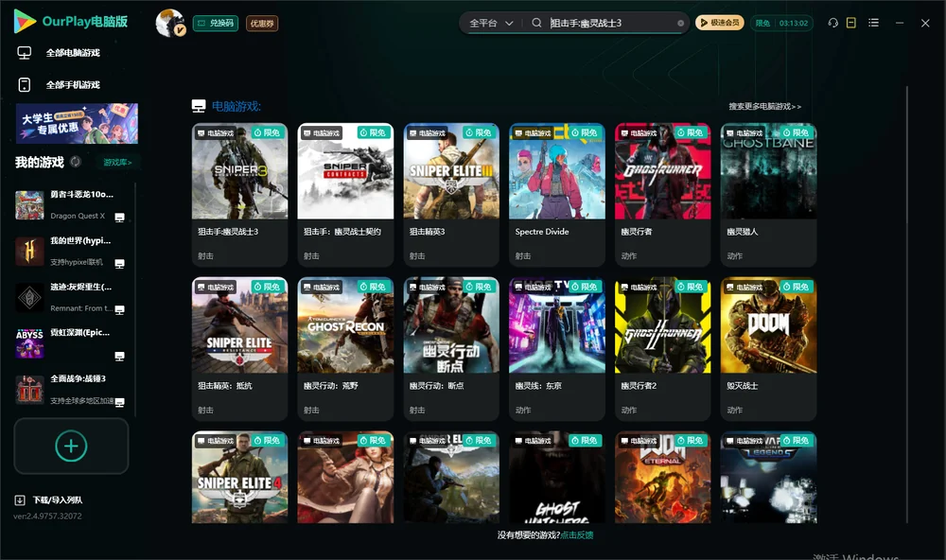
Task: Click the download icon beside 下载/导入列队
Action: (x=20, y=499)
